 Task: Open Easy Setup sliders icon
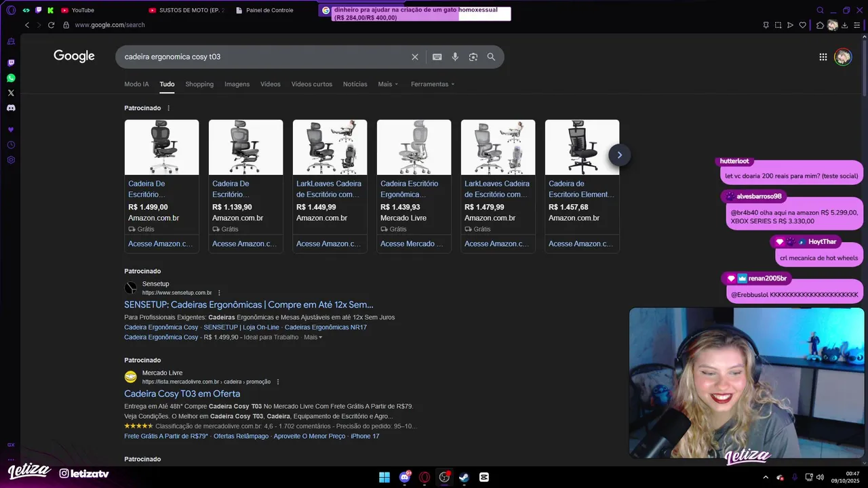click(x=857, y=25)
